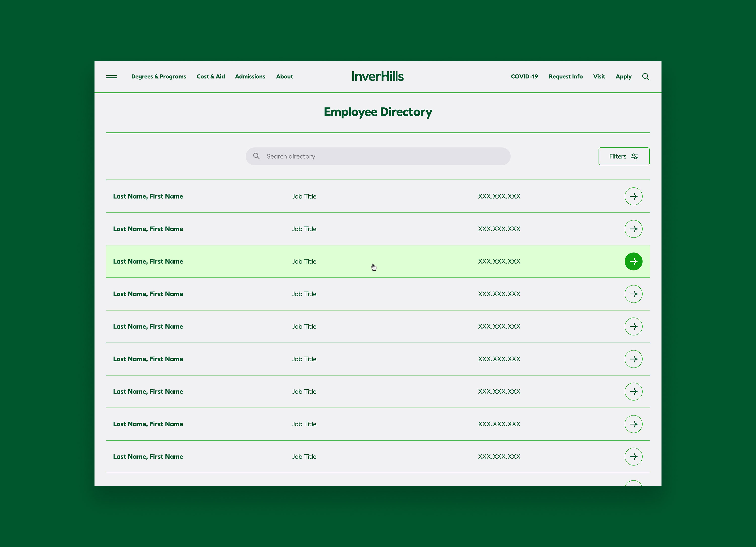Click the arrow button in first directory row
Image resolution: width=756 pixels, height=547 pixels.
633,196
